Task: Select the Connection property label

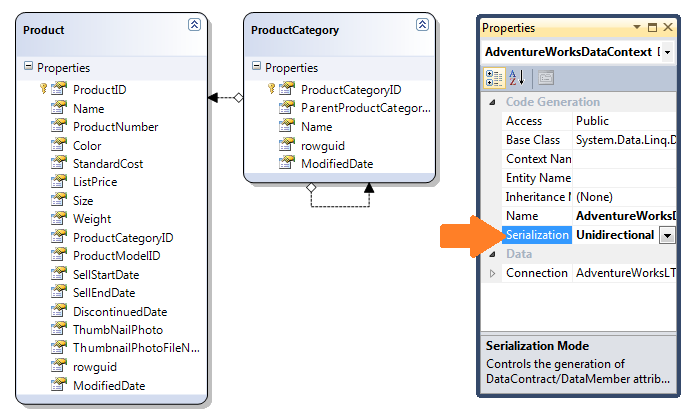Action: point(537,273)
